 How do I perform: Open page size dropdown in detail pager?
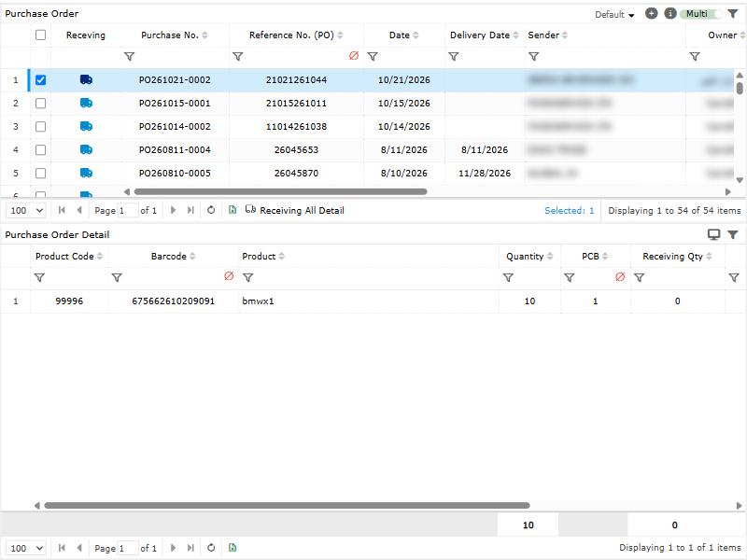[26, 548]
